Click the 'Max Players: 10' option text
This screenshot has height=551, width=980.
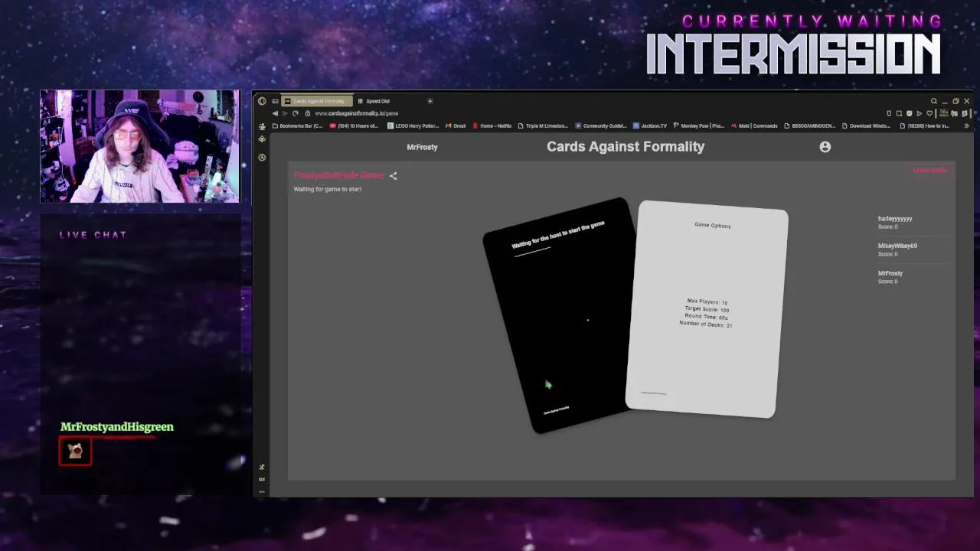click(707, 302)
